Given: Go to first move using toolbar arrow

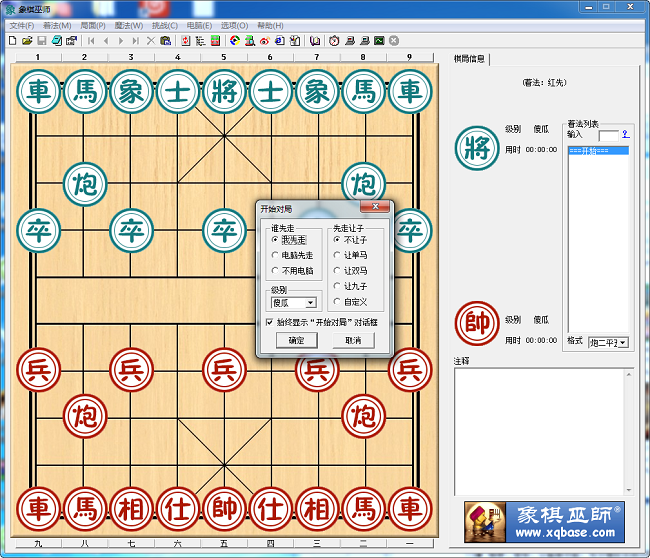Looking at the screenshot, I should [91, 41].
